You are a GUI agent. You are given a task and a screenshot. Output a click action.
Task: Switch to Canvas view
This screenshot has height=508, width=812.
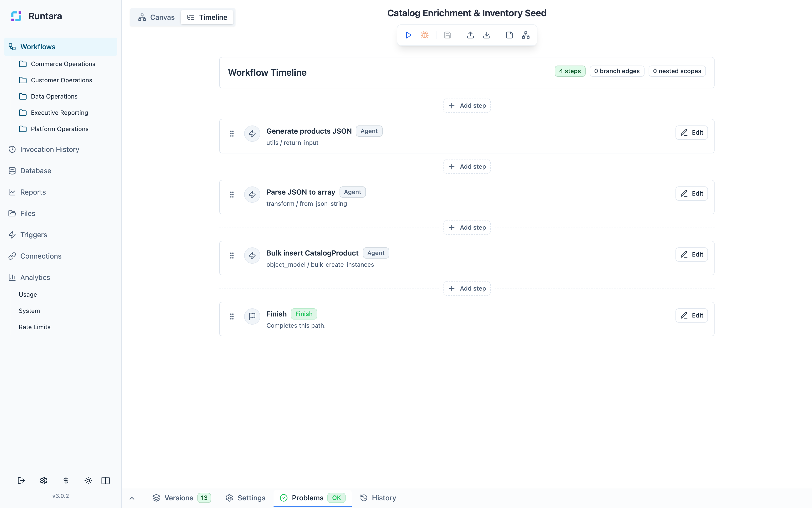click(x=156, y=17)
